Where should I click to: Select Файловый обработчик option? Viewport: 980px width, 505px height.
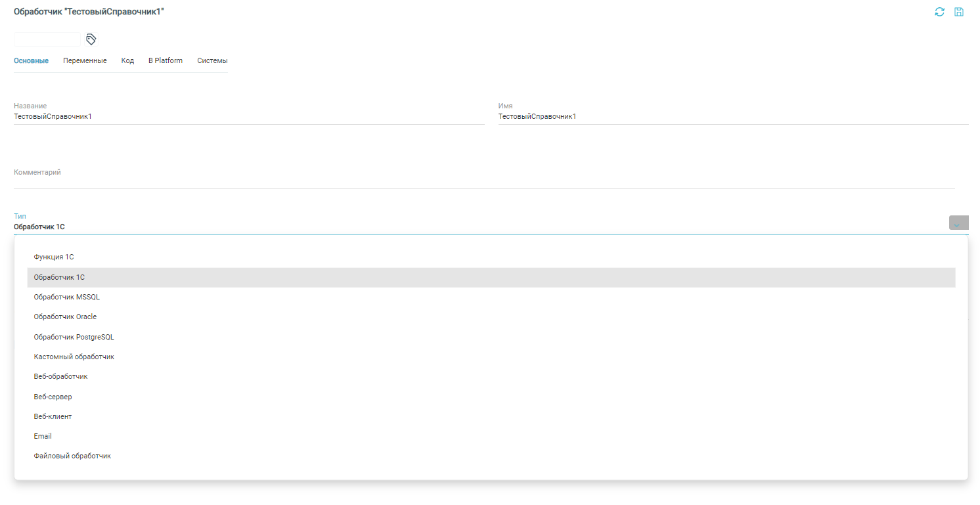(72, 456)
